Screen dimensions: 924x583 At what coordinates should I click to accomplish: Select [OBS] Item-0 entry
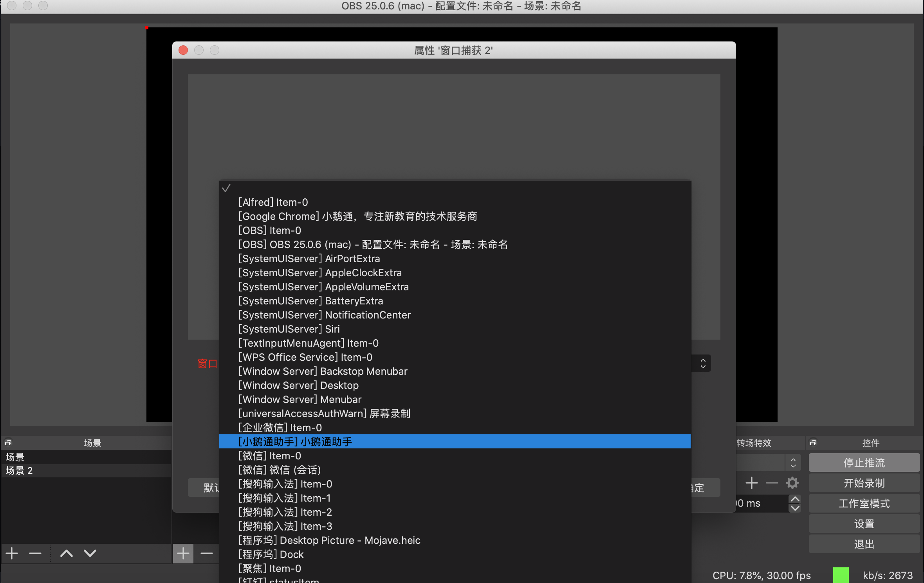coord(455,230)
